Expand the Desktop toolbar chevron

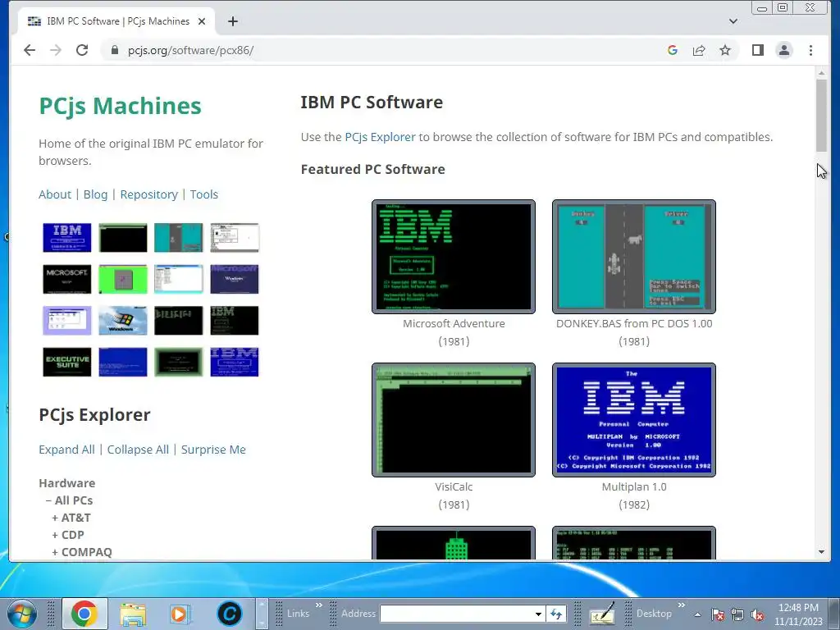(x=682, y=605)
